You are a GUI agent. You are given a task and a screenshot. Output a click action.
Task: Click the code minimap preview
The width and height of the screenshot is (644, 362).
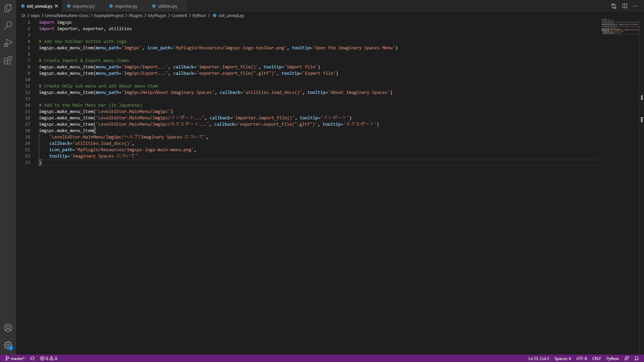(620, 27)
